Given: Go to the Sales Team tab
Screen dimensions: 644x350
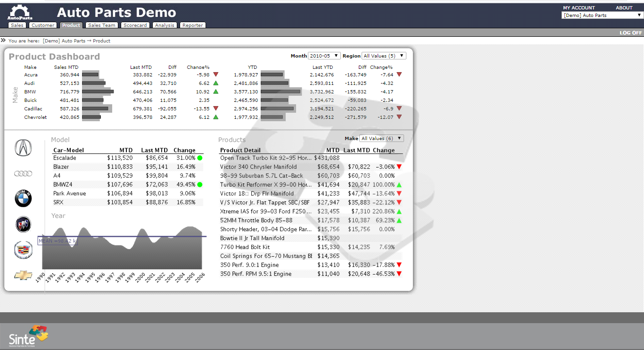Looking at the screenshot, I should click(101, 25).
